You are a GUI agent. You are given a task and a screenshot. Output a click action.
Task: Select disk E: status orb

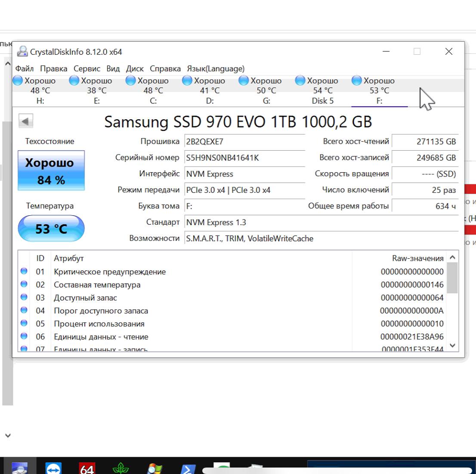pos(74,81)
